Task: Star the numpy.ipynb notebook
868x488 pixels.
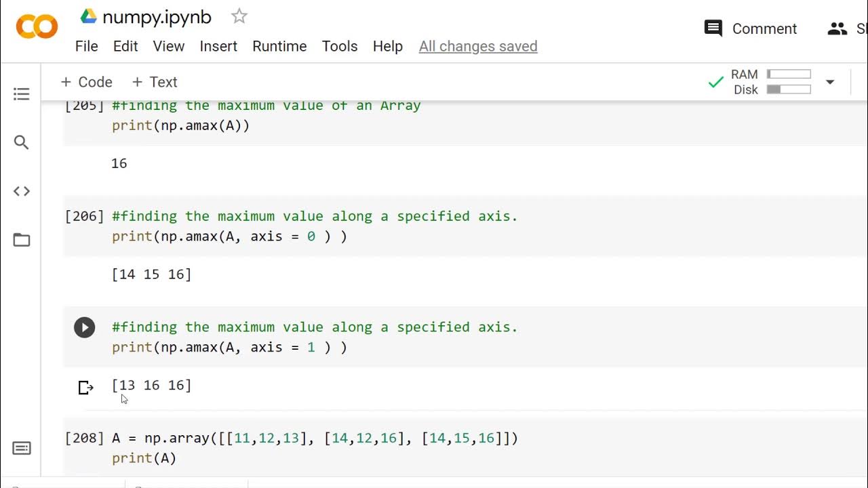Action: coord(239,17)
